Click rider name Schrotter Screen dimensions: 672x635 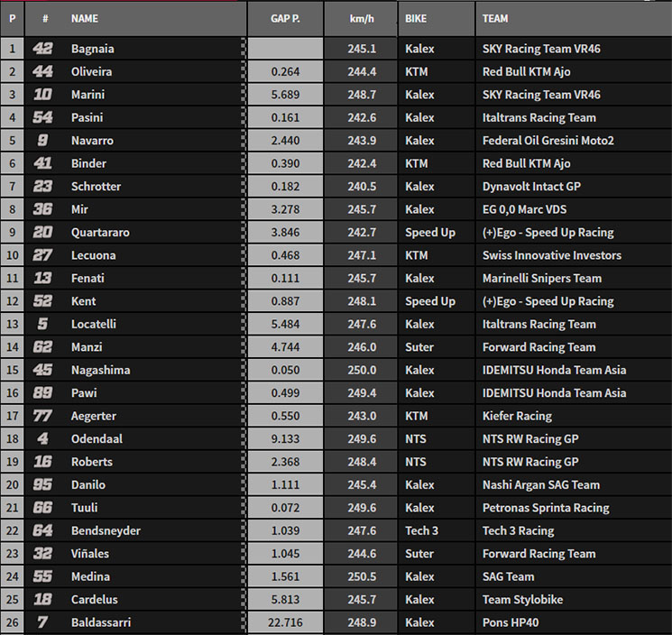click(96, 187)
